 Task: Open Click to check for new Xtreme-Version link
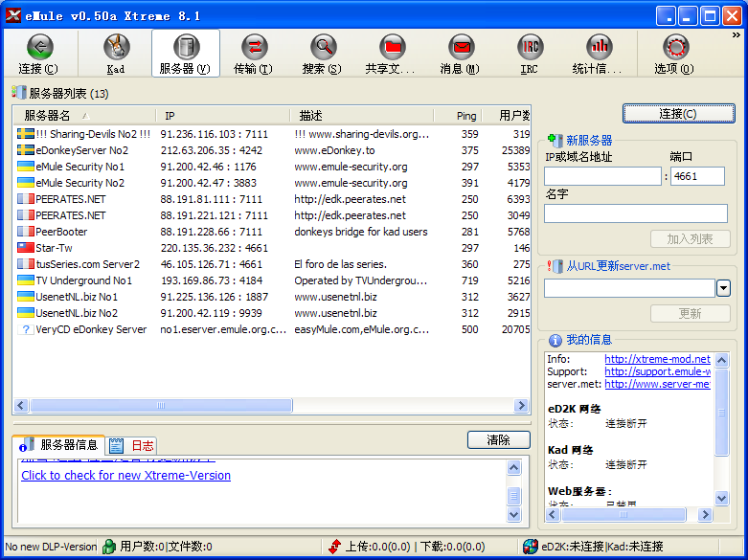pos(125,475)
